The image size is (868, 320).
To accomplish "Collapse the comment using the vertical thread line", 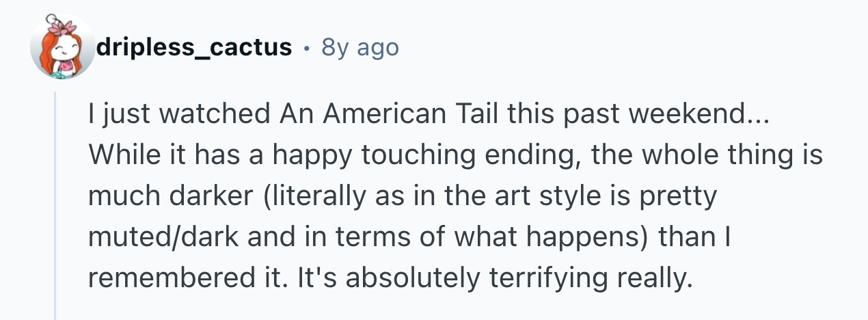I will [55, 205].
